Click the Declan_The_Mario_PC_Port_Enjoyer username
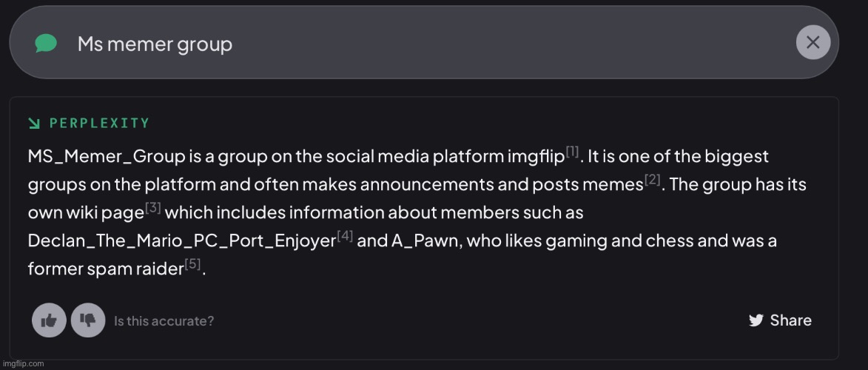 pyautogui.click(x=181, y=241)
